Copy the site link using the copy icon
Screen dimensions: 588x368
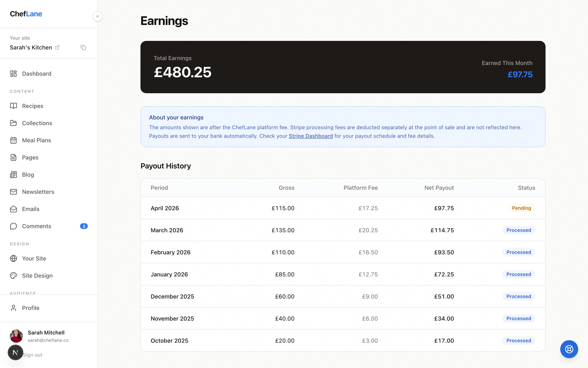click(x=83, y=47)
